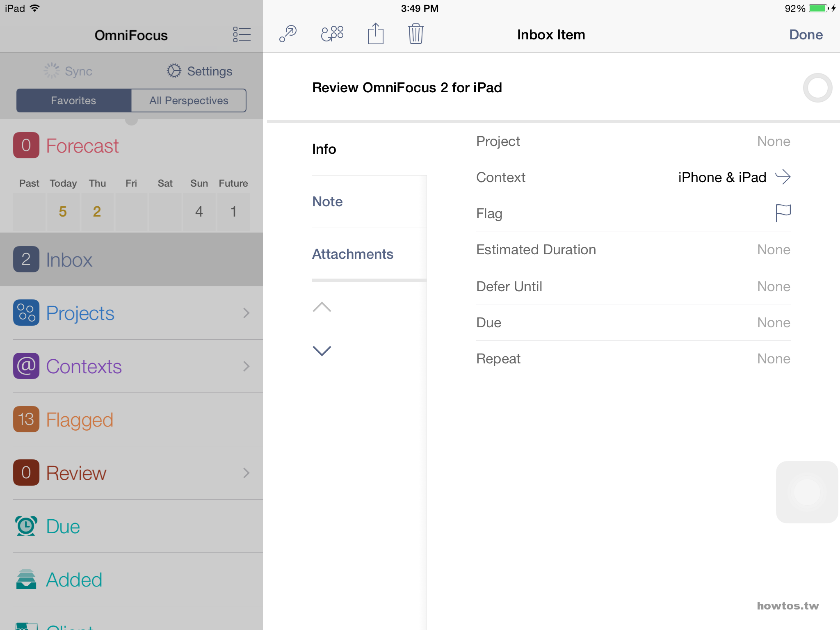This screenshot has height=630, width=840.
Task: Set Defer Until date
Action: (x=633, y=286)
